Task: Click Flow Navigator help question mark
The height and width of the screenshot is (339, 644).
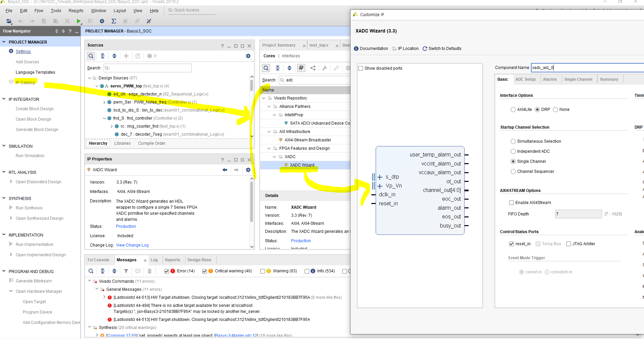Action: [x=70, y=31]
